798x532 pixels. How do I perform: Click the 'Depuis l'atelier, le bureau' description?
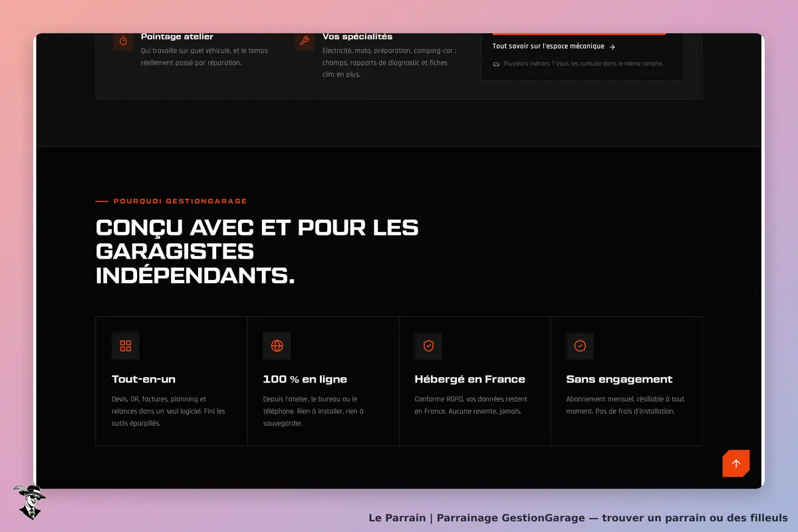tap(314, 411)
